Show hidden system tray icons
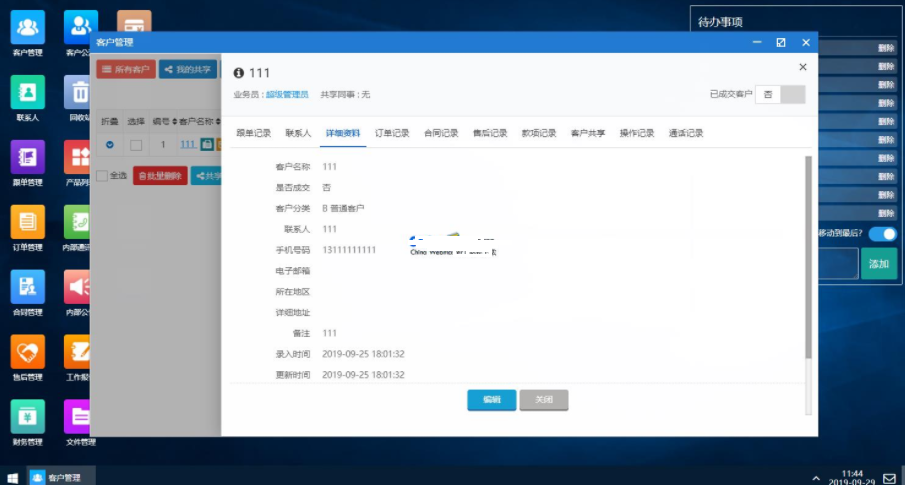 [816, 478]
